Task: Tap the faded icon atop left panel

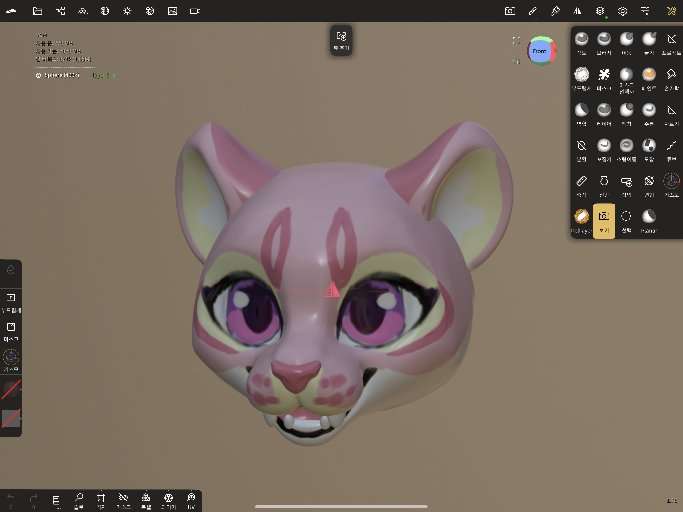Action: coord(11,270)
